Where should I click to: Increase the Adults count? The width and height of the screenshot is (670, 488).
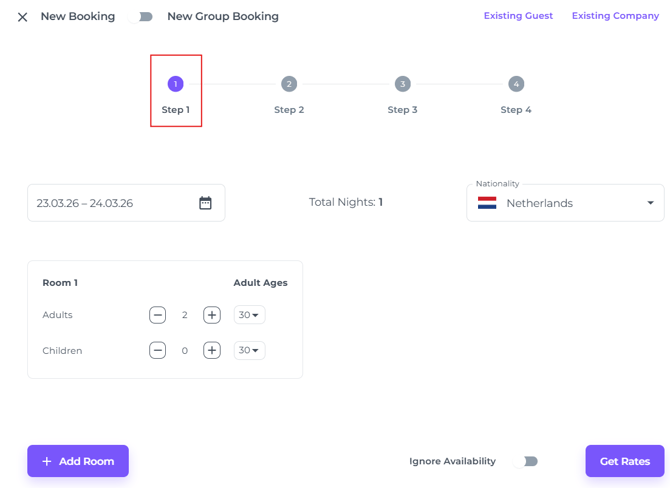click(x=212, y=315)
